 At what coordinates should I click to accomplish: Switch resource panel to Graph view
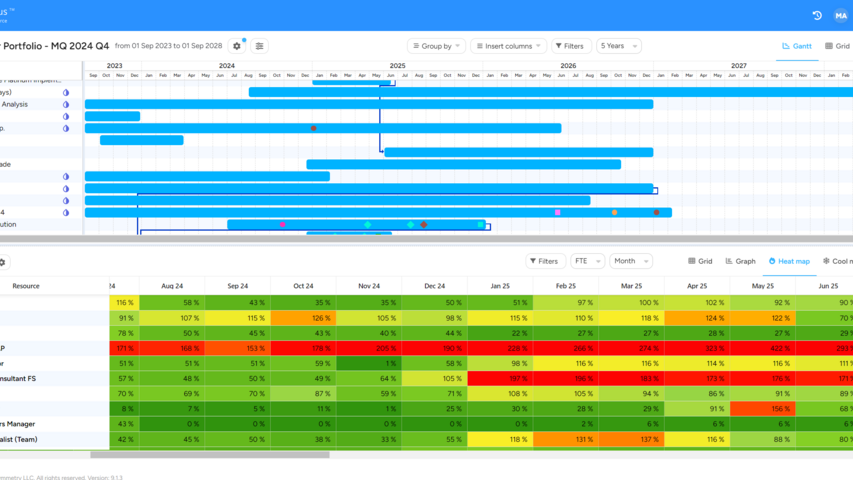click(x=740, y=261)
